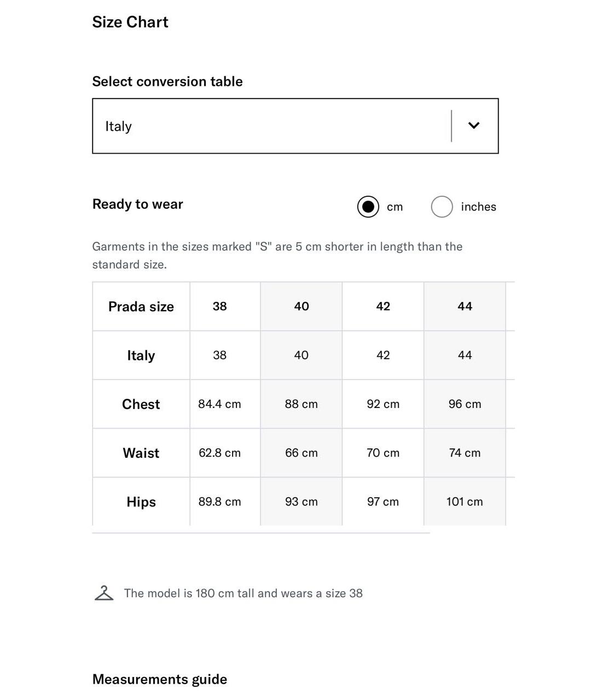Click the Prada size 42 column header
Viewport: 591px width, 700px height.
[x=383, y=306]
